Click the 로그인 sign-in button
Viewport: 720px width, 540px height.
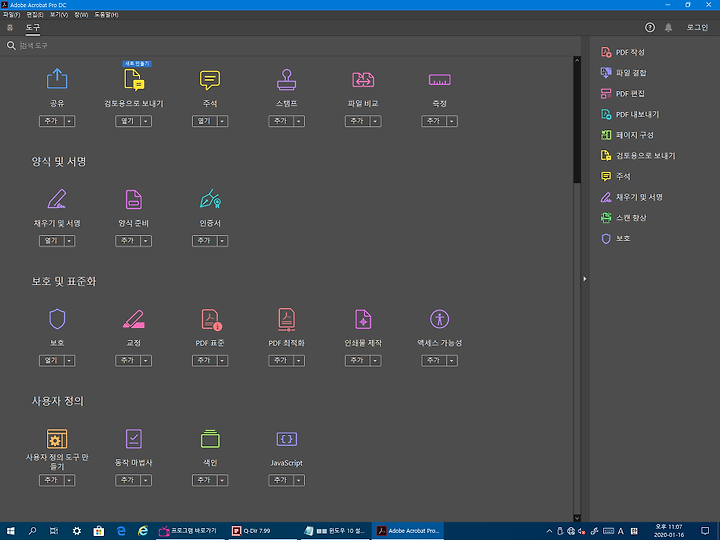point(697,28)
